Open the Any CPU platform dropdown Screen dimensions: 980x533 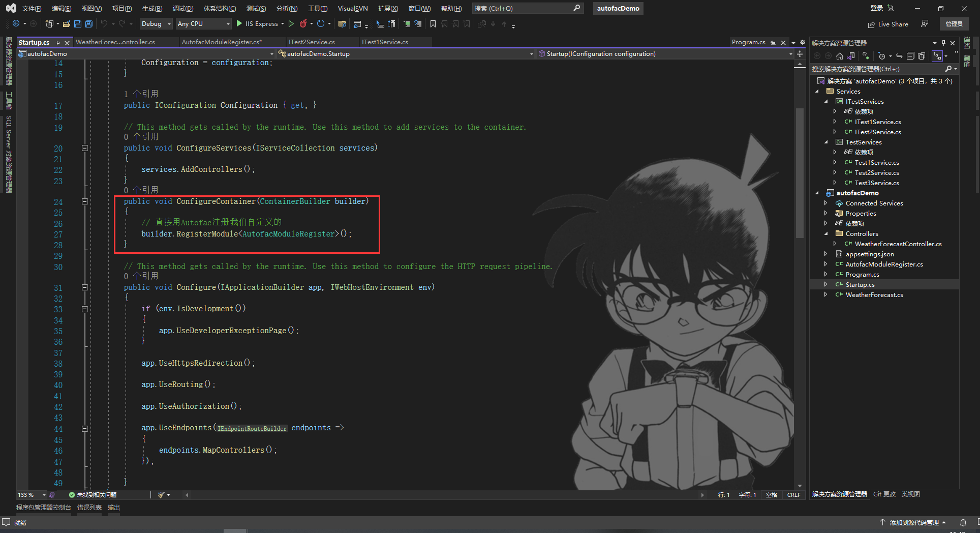click(204, 24)
